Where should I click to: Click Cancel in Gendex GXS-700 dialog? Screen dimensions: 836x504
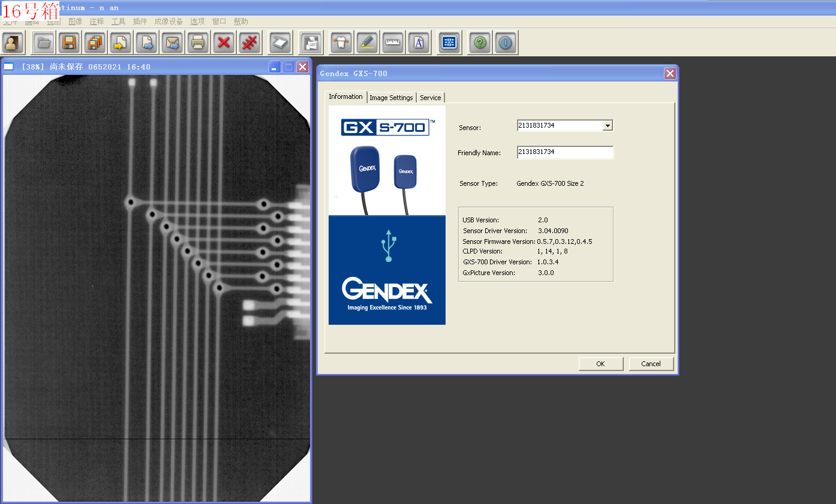[651, 364]
